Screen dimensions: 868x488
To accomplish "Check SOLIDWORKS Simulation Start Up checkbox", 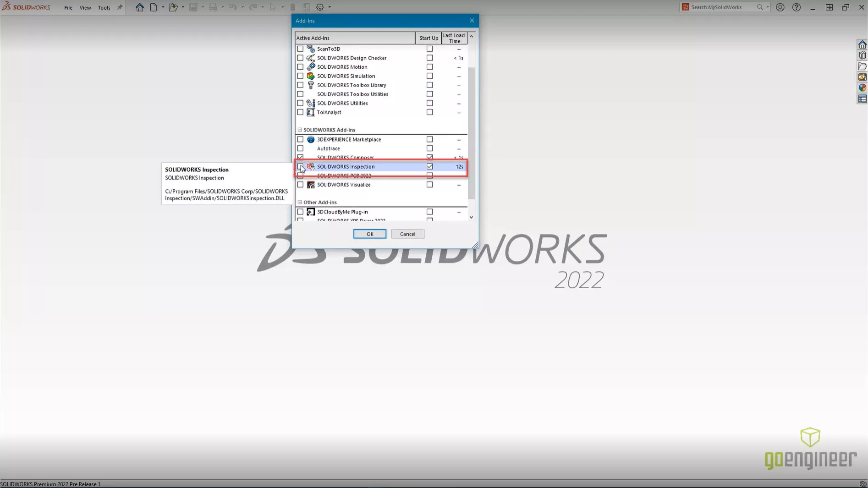I will (429, 76).
